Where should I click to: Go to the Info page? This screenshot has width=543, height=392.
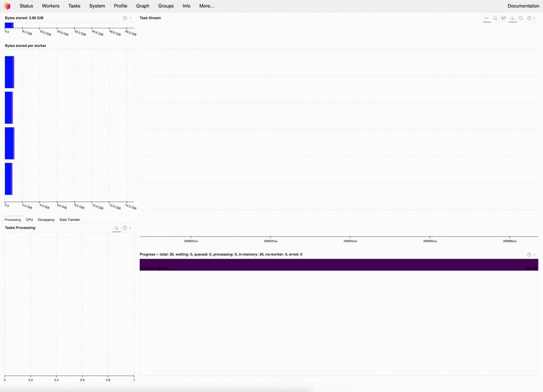(186, 6)
